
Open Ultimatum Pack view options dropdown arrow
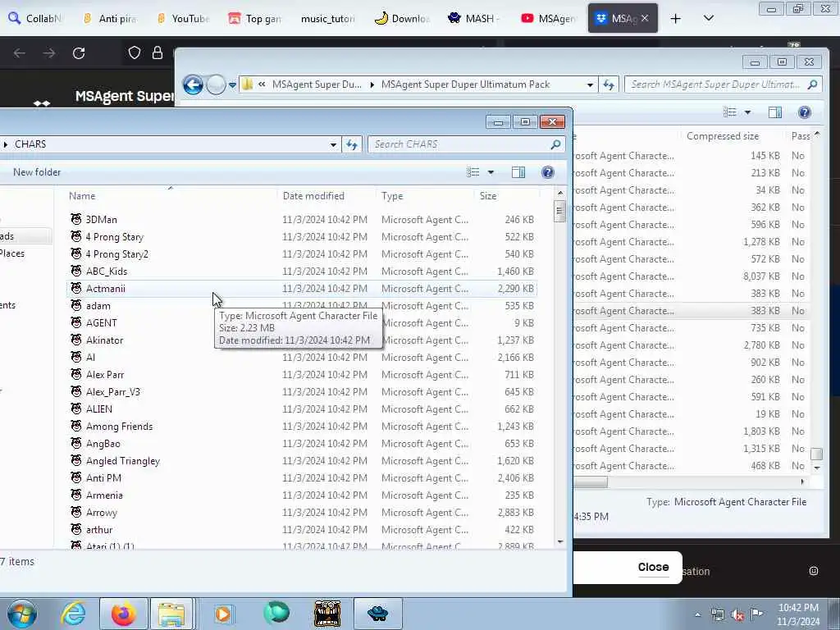point(747,112)
